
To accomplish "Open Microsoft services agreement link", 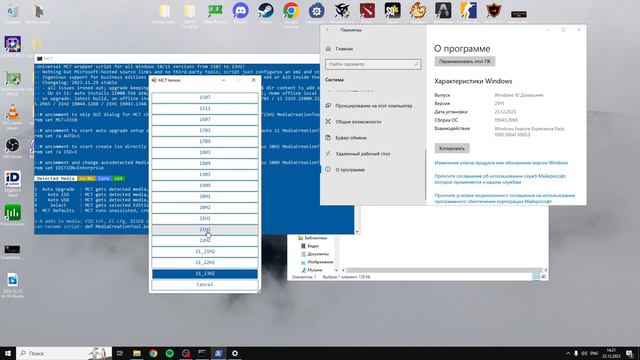I will tap(500, 179).
